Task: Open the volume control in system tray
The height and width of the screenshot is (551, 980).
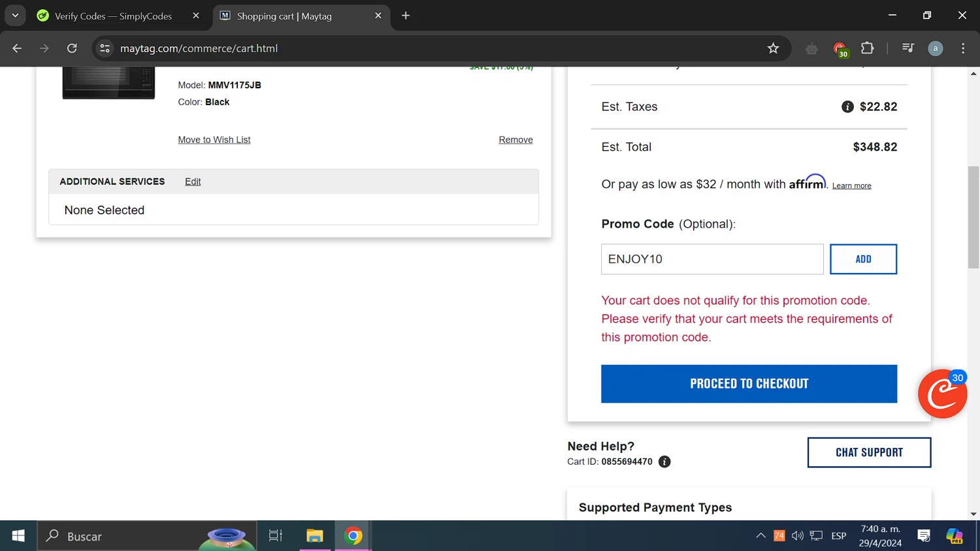Action: pos(797,536)
